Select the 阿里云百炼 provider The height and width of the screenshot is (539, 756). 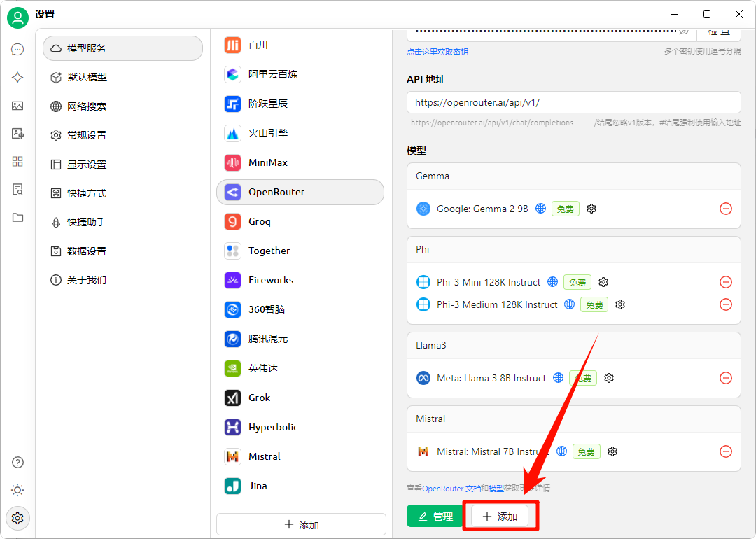300,74
